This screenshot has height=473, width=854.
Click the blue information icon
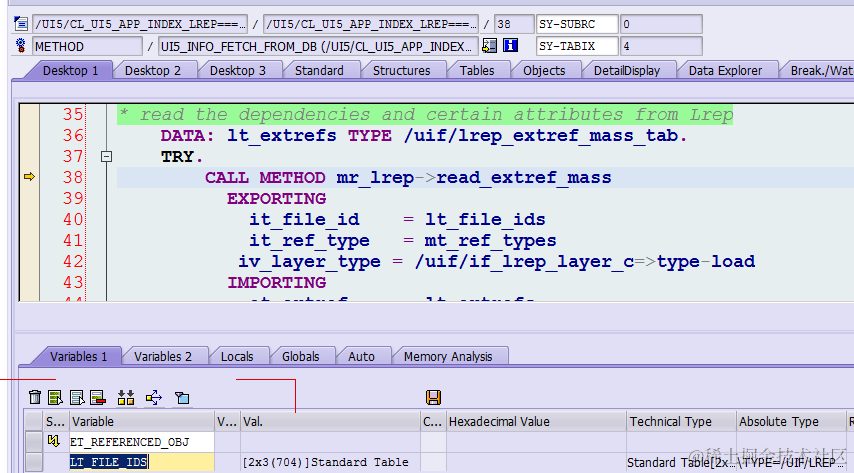tap(510, 45)
